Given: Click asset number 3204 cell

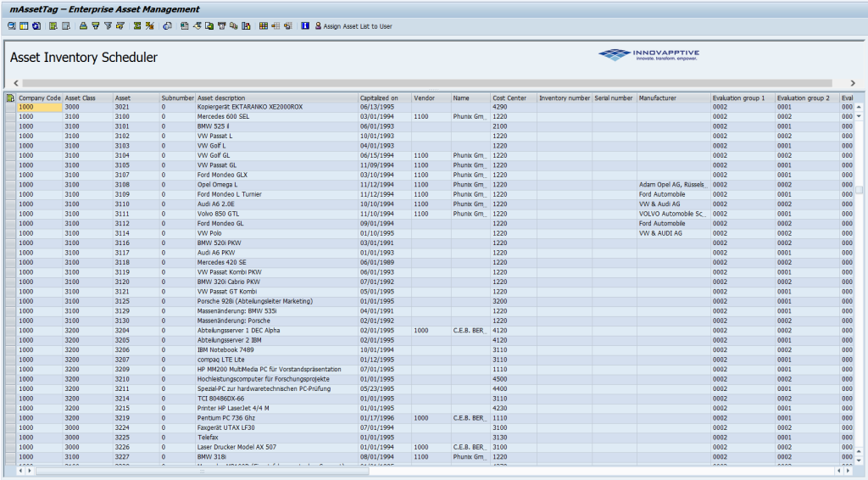Looking at the screenshot, I should click(x=136, y=331).
